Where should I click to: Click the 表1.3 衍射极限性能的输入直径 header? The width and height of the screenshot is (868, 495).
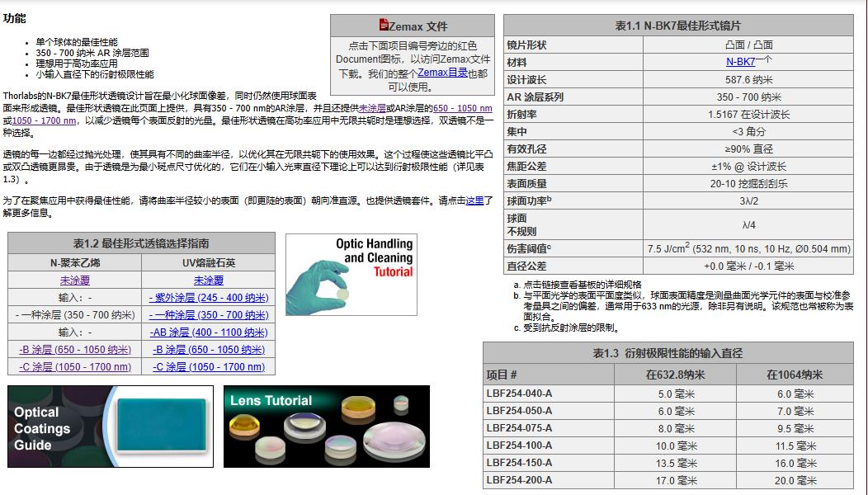click(668, 353)
